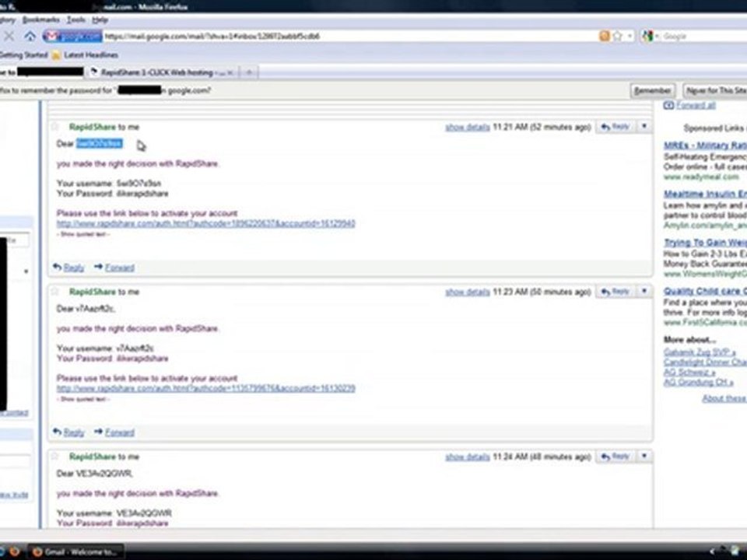Bookmark page with the star icon
The image size is (747, 560).
617,37
